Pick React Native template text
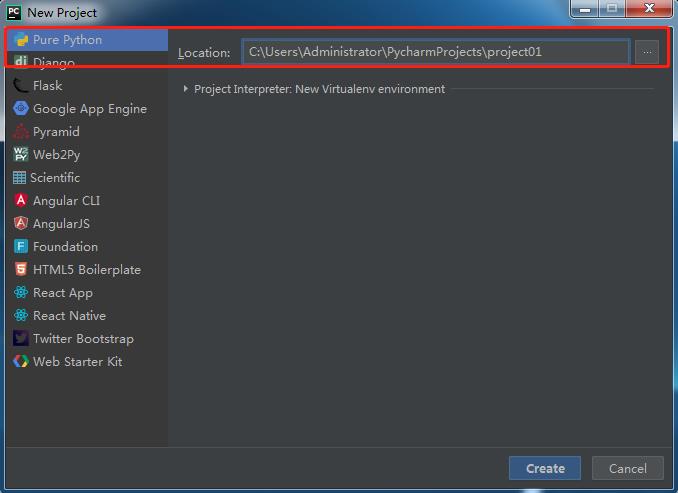This screenshot has width=678, height=493. point(70,316)
